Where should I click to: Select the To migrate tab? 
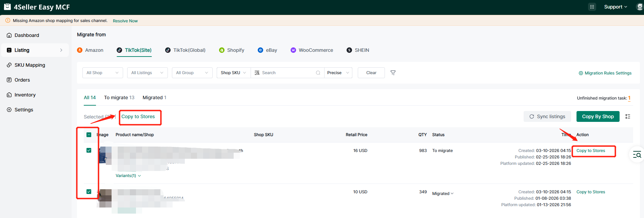(x=119, y=97)
